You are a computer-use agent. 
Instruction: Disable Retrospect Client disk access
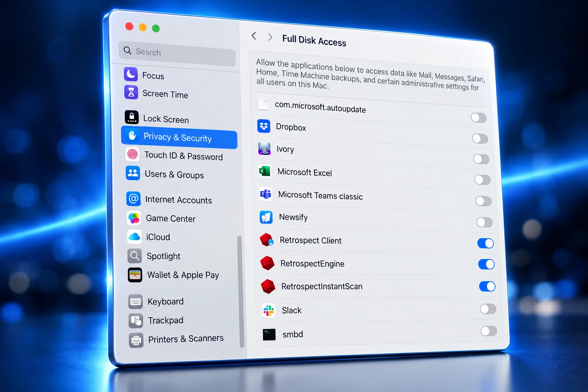(485, 243)
